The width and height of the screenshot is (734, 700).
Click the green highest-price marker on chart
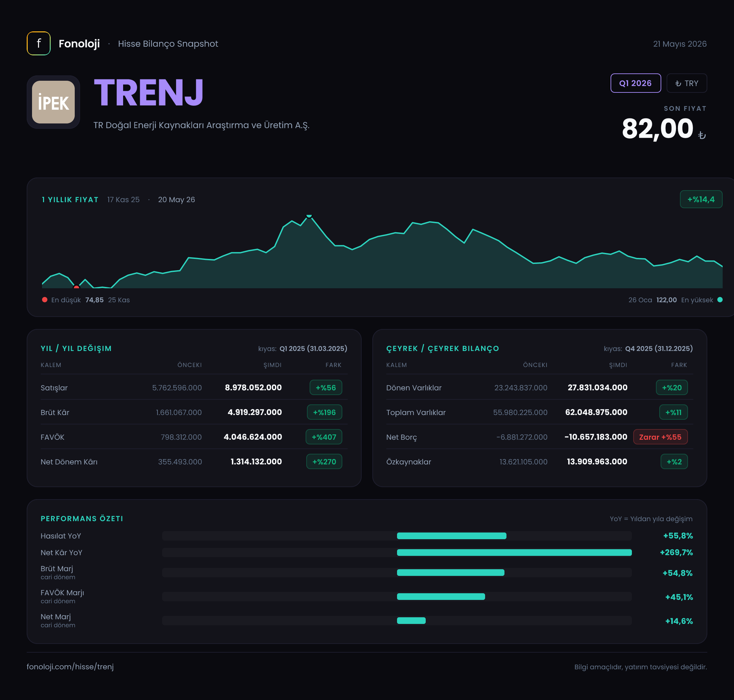[x=309, y=216]
